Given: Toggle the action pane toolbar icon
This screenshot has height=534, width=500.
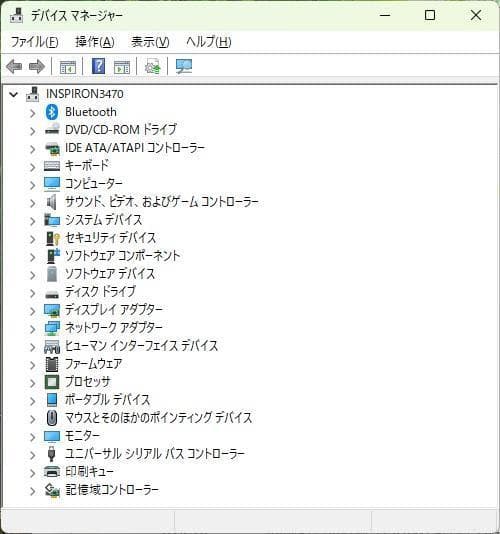Looking at the screenshot, I should (122, 67).
